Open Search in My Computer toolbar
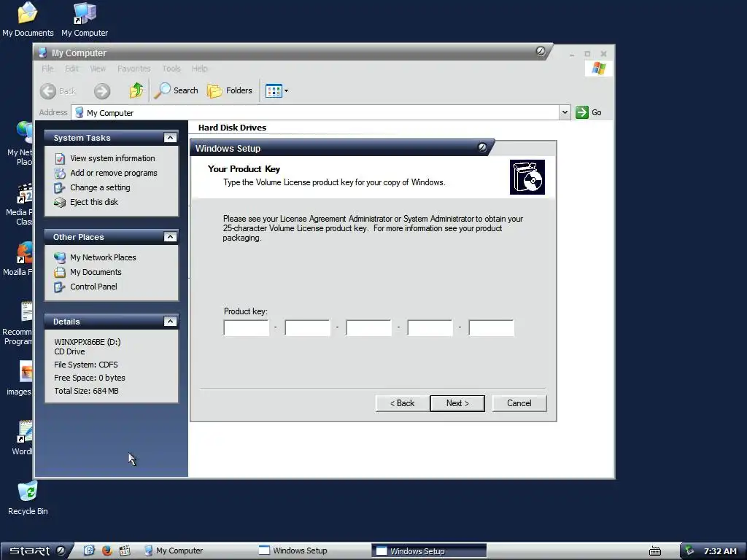 point(176,90)
